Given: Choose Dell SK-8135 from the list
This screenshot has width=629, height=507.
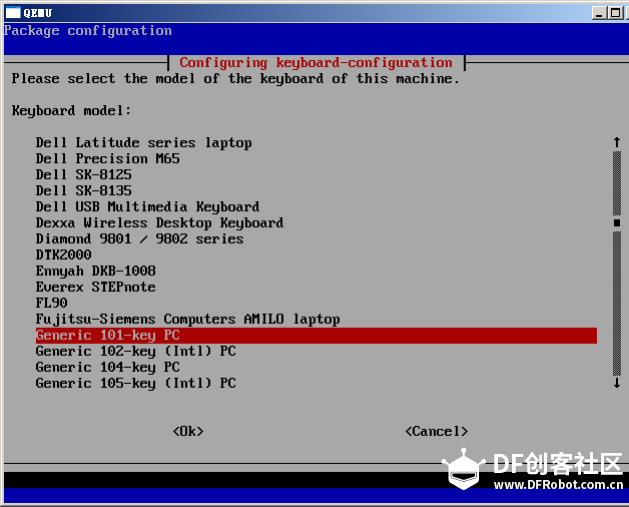Looking at the screenshot, I should [x=83, y=191].
